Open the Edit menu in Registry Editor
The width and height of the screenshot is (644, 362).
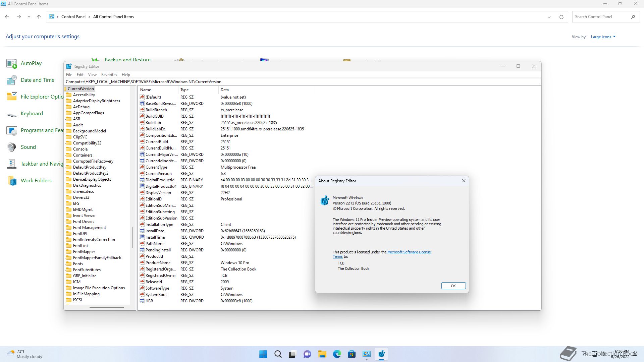click(80, 75)
